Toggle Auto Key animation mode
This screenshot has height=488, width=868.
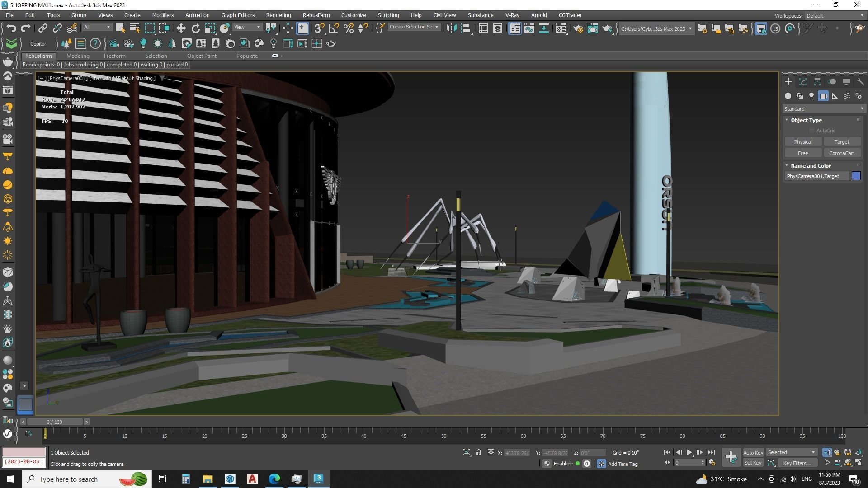click(753, 452)
